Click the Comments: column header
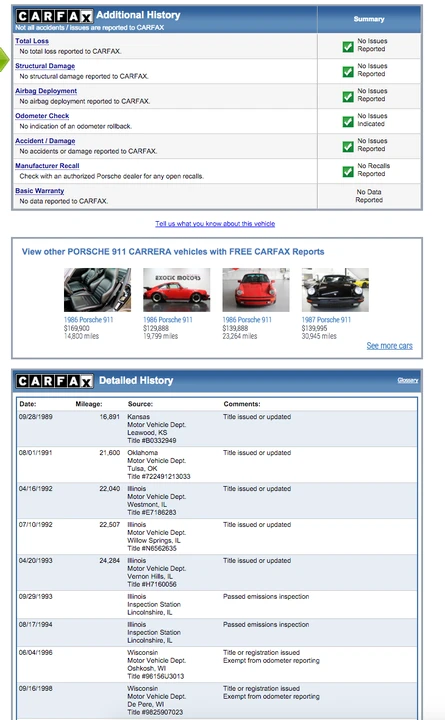The width and height of the screenshot is (445, 720). click(242, 404)
